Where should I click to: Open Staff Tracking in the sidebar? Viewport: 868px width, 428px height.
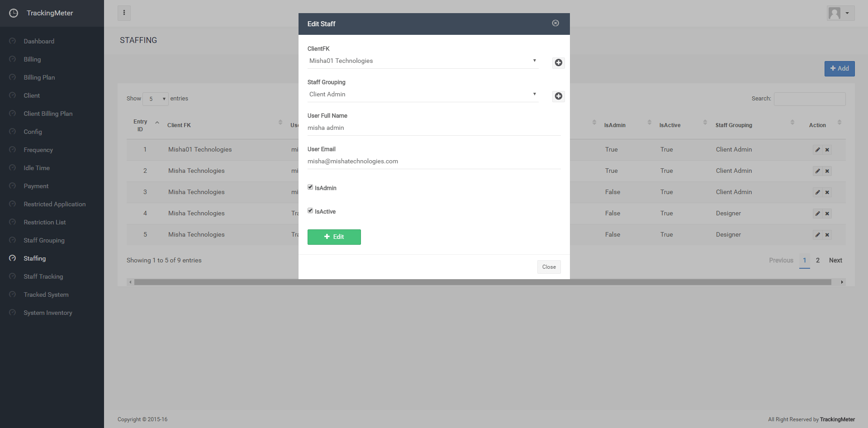pos(43,276)
